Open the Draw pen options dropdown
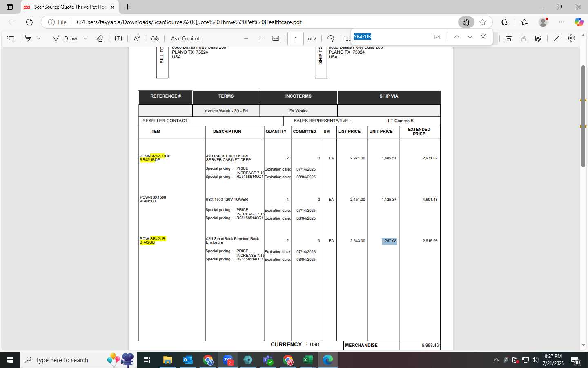This screenshot has height=368, width=588. pos(85,38)
